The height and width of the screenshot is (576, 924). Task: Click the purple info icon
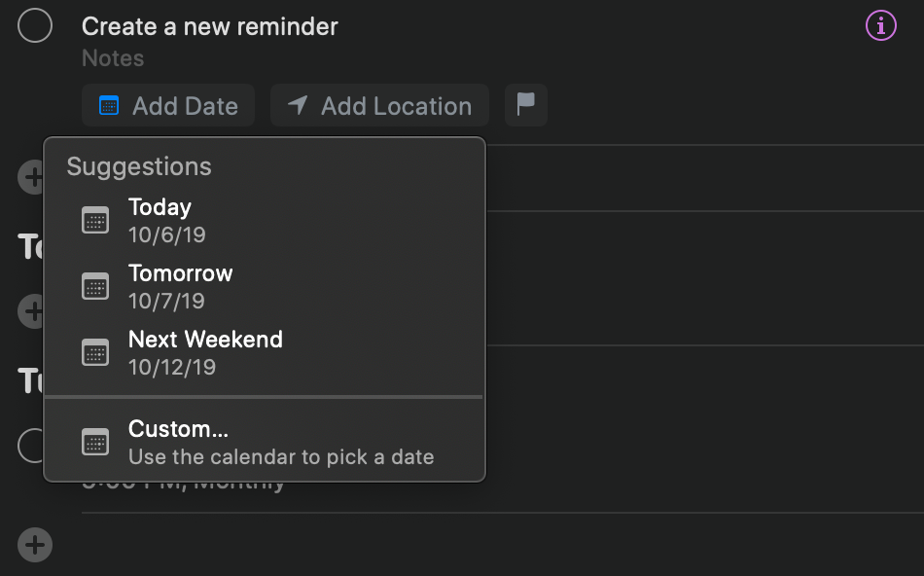(880, 26)
